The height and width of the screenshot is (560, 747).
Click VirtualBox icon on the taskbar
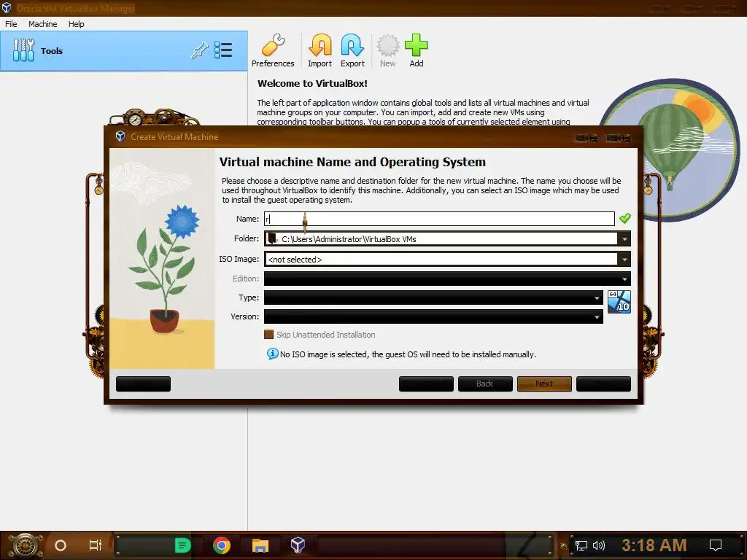pos(298,545)
